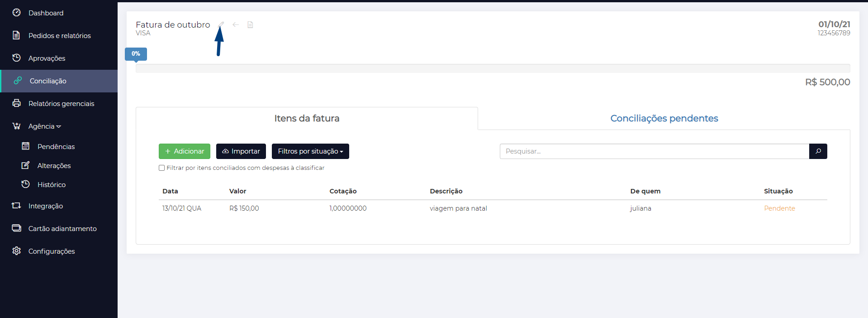
Task: Click the search magnifier button
Action: coord(818,151)
